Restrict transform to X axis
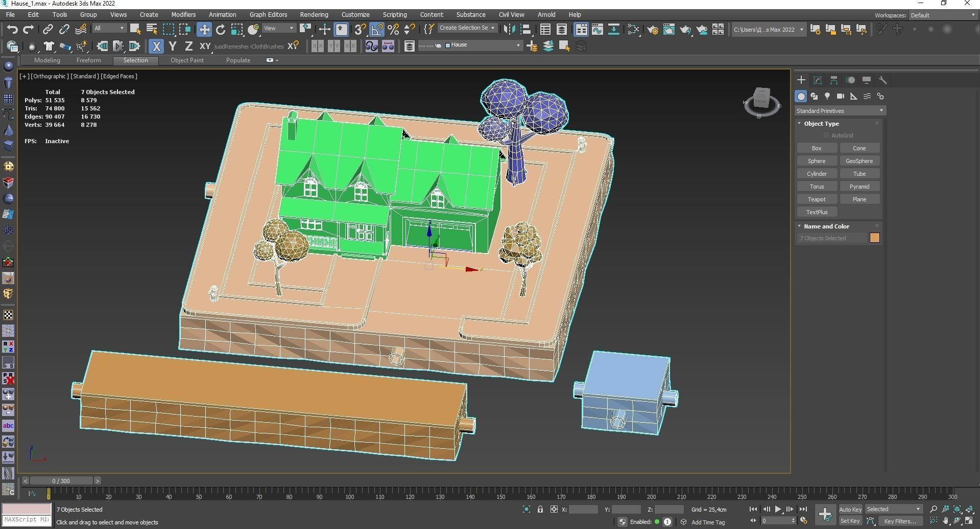The image size is (980, 529). (x=156, y=46)
